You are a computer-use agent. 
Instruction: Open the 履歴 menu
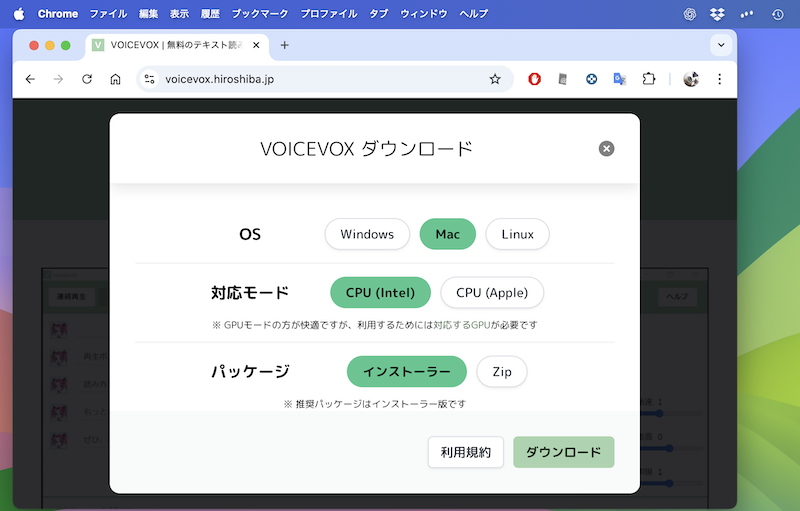pos(210,14)
